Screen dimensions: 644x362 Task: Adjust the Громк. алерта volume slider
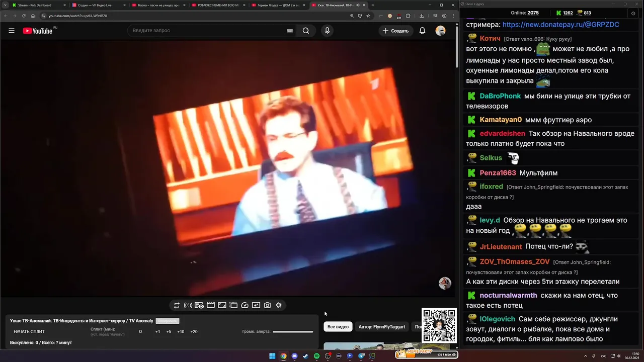point(293,332)
